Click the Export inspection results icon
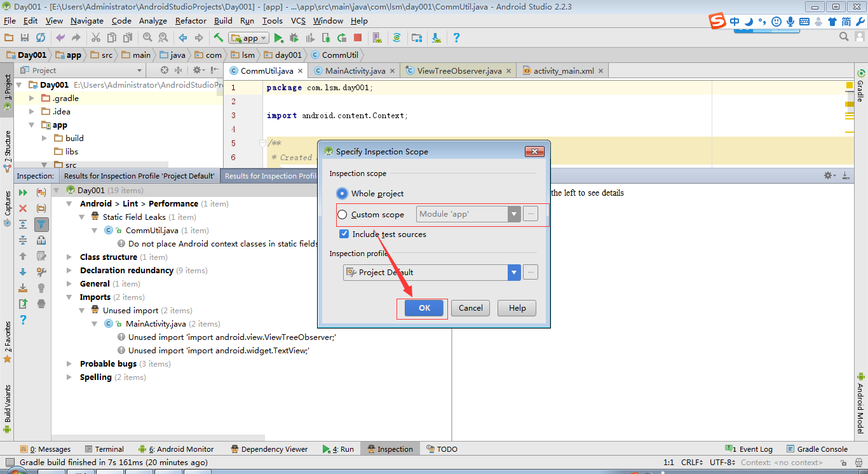 pos(23,304)
